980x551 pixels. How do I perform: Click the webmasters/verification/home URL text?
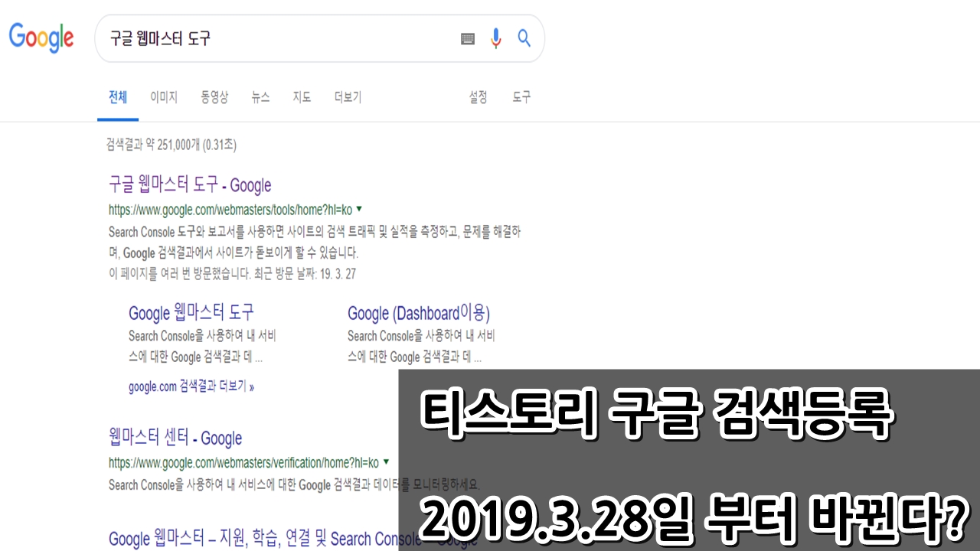coord(243,462)
